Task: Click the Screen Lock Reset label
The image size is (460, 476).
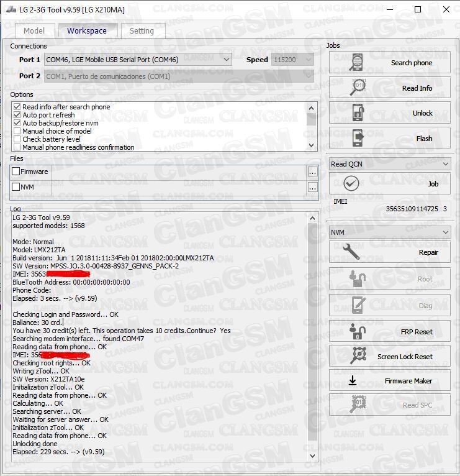Action: click(x=405, y=357)
